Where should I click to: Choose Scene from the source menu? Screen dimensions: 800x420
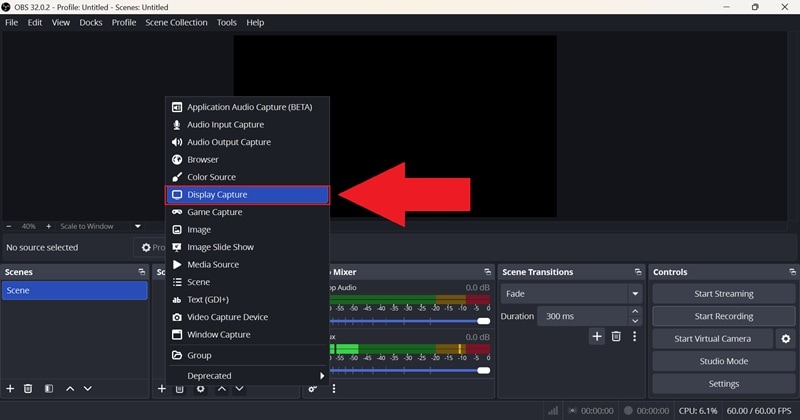tap(247, 282)
